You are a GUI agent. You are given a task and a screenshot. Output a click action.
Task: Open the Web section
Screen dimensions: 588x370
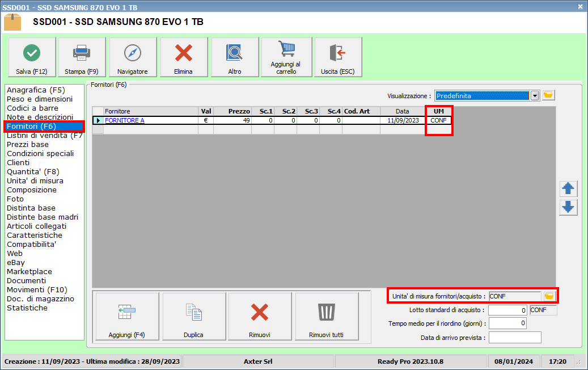coord(15,253)
